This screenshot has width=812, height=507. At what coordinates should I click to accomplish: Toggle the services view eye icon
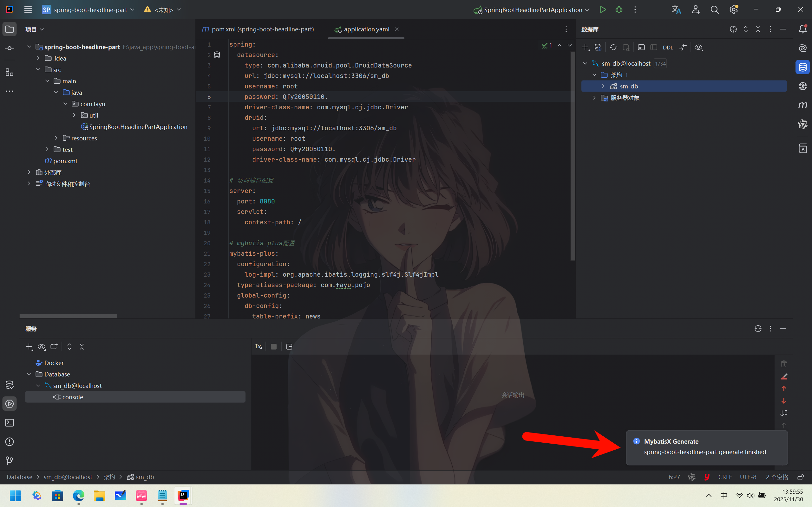42,346
